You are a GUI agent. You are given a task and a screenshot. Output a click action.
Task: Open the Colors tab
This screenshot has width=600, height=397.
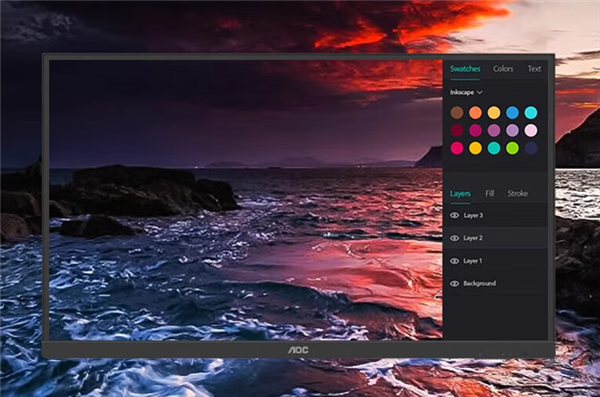point(503,69)
